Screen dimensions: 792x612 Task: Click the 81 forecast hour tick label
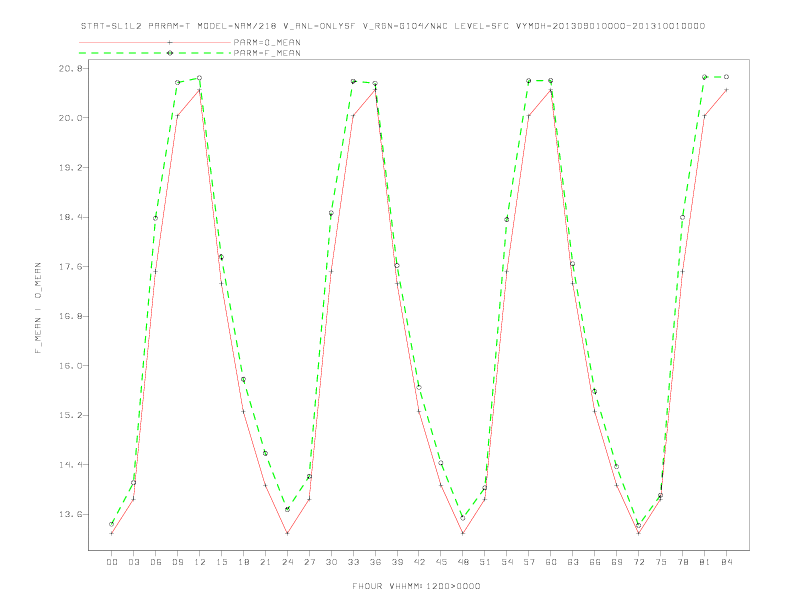click(705, 562)
